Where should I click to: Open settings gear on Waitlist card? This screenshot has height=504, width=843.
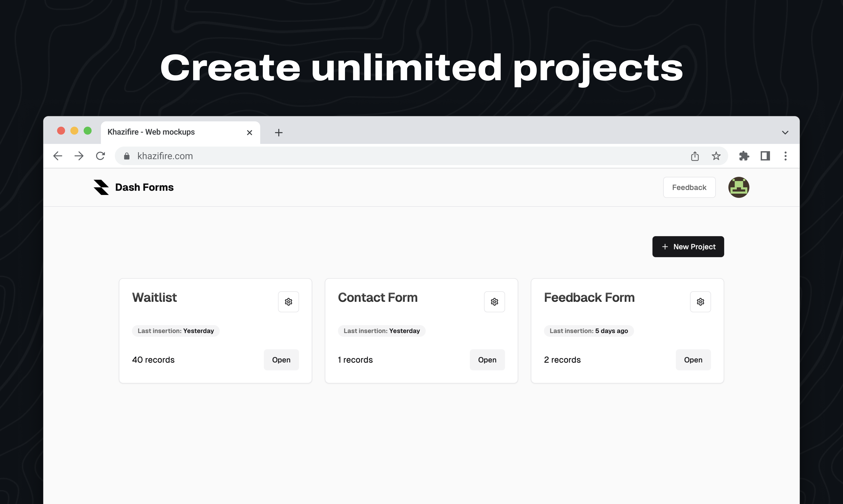(288, 302)
